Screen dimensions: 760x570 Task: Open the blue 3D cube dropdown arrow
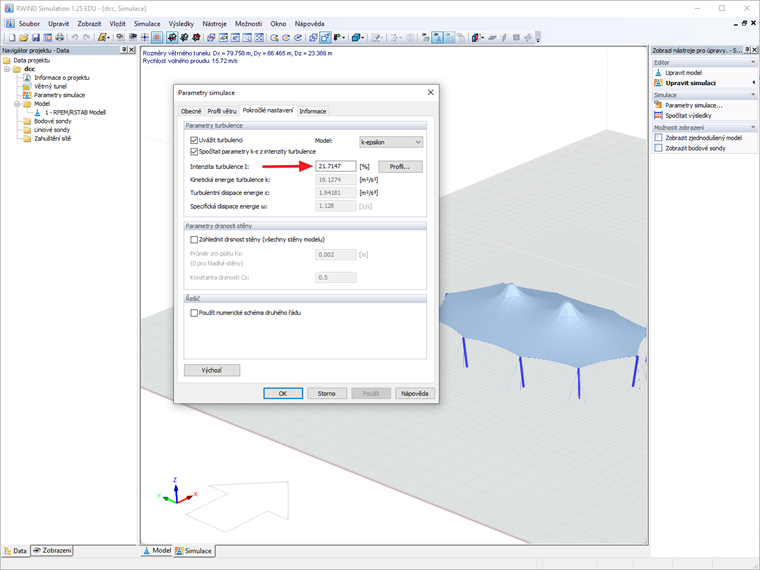(363, 37)
